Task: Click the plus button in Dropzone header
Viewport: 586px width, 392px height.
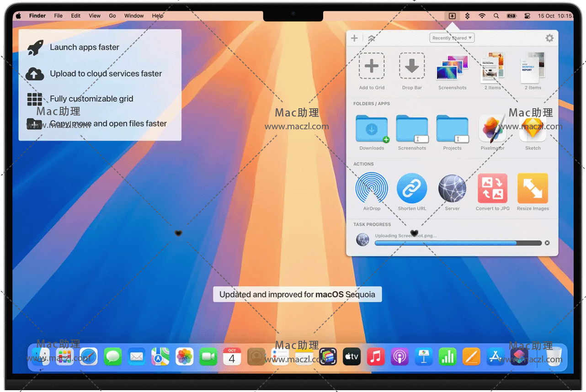Action: tap(354, 38)
